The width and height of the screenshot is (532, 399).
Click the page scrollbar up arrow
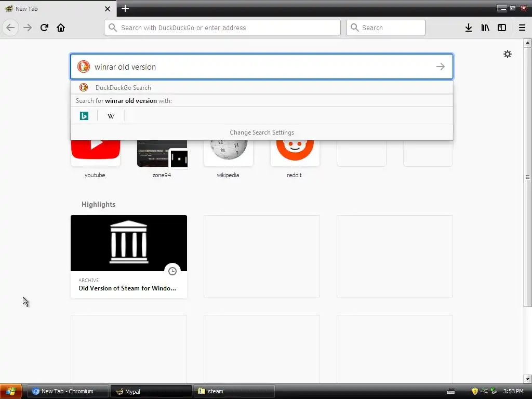click(527, 43)
